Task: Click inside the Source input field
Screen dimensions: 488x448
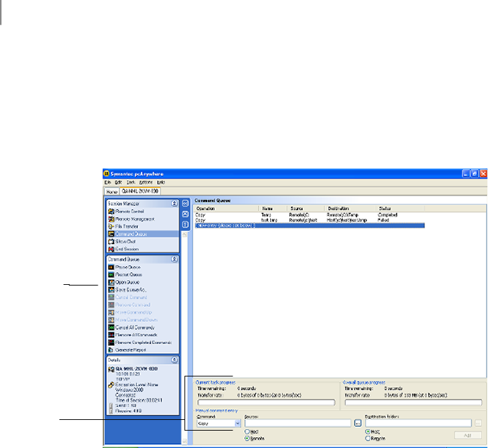Action: [x=298, y=423]
